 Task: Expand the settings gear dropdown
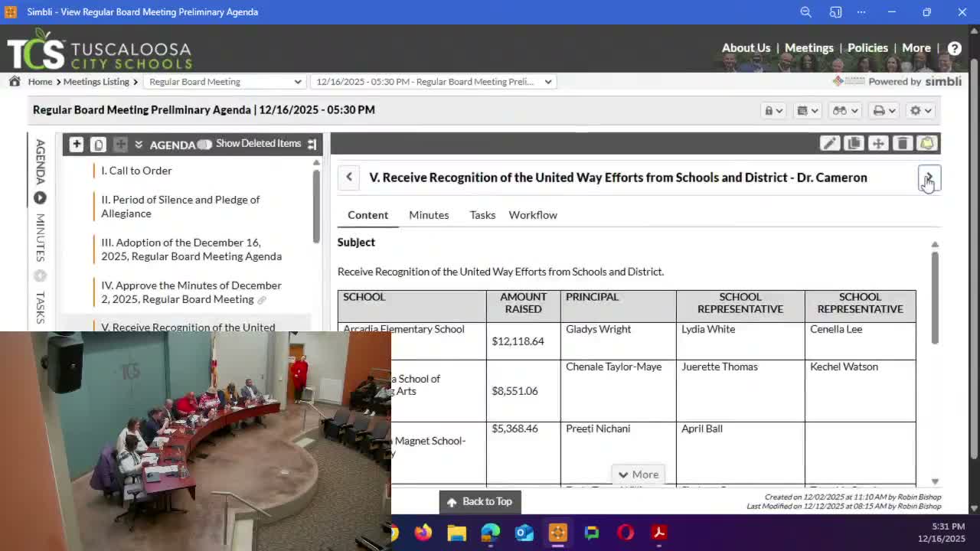tap(920, 110)
